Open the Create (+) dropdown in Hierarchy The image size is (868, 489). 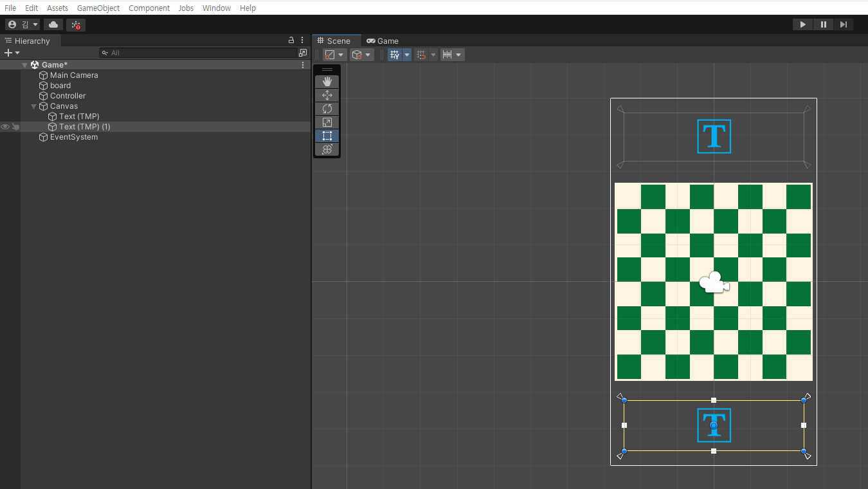12,53
